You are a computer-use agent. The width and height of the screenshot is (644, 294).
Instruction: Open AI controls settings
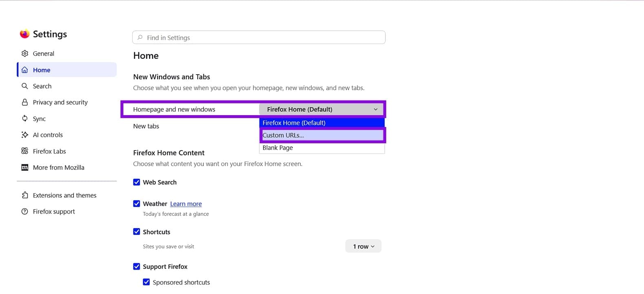(67, 135)
